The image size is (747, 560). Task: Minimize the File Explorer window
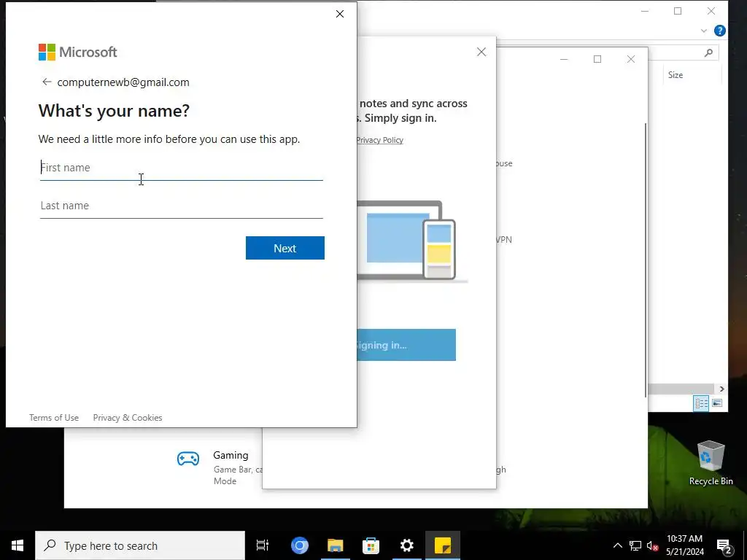tap(645, 11)
